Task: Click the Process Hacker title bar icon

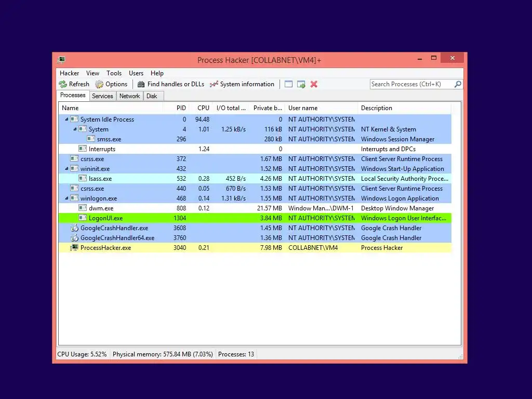Action: [x=61, y=60]
